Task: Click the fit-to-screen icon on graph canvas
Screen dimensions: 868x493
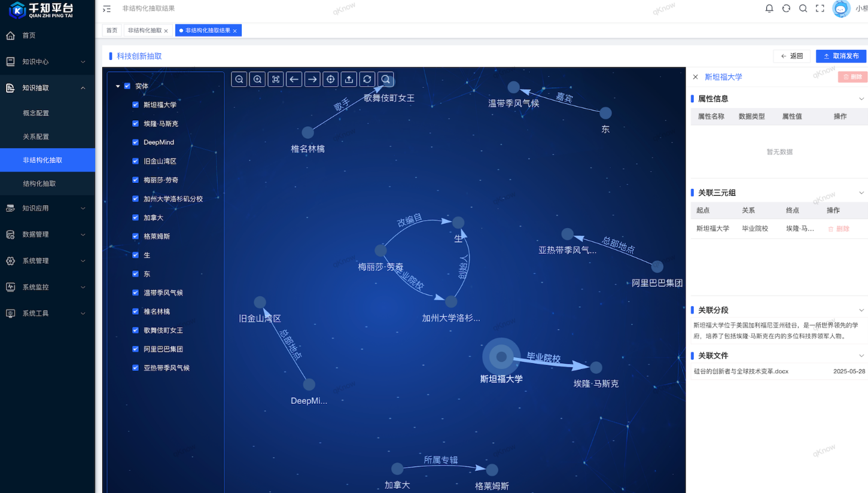Action: [275, 78]
